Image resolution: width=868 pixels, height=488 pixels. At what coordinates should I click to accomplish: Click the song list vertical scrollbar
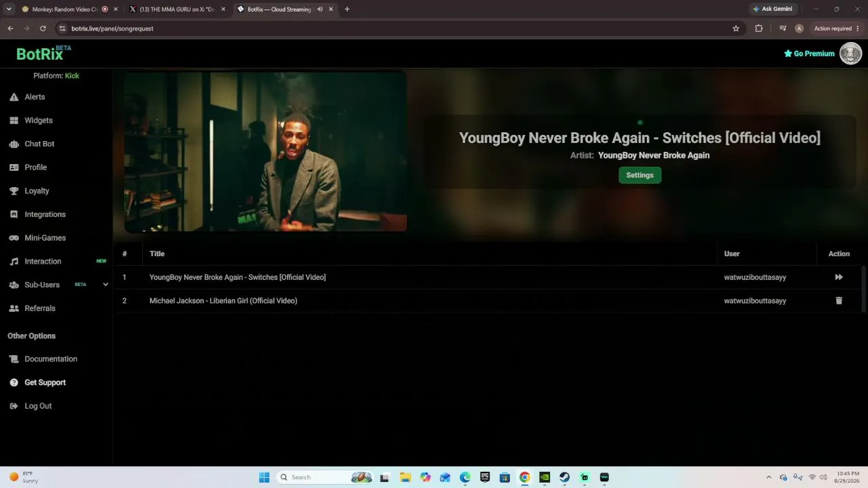click(x=864, y=288)
